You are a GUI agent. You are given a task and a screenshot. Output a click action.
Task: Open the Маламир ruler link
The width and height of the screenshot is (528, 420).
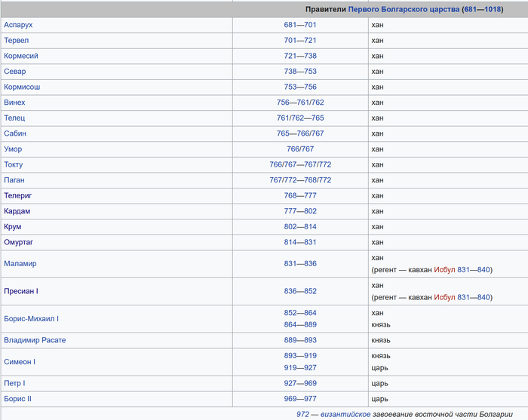[x=20, y=263]
